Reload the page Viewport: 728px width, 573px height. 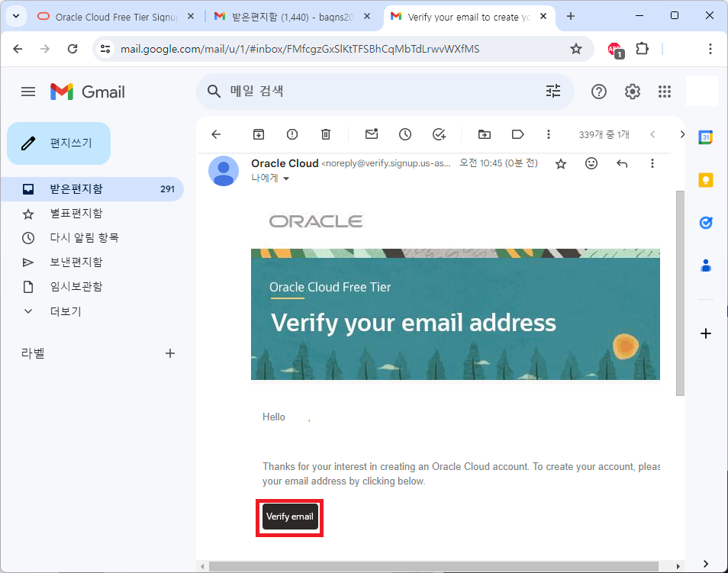(72, 49)
